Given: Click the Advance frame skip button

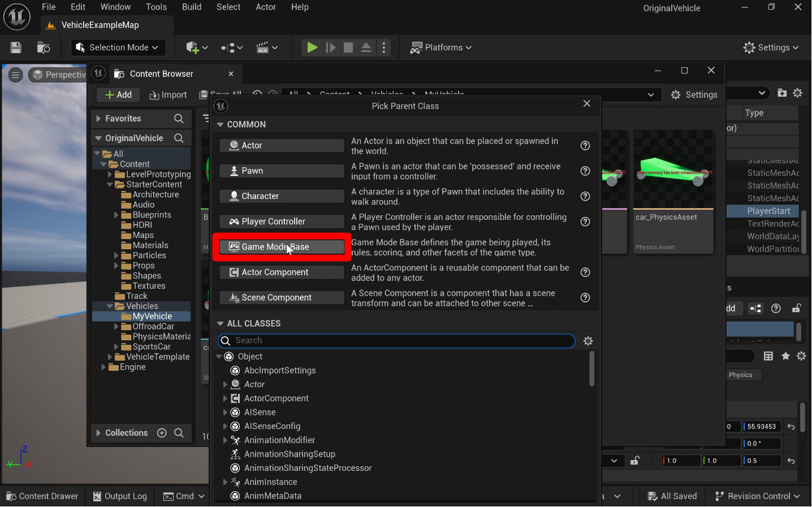Looking at the screenshot, I should point(331,47).
